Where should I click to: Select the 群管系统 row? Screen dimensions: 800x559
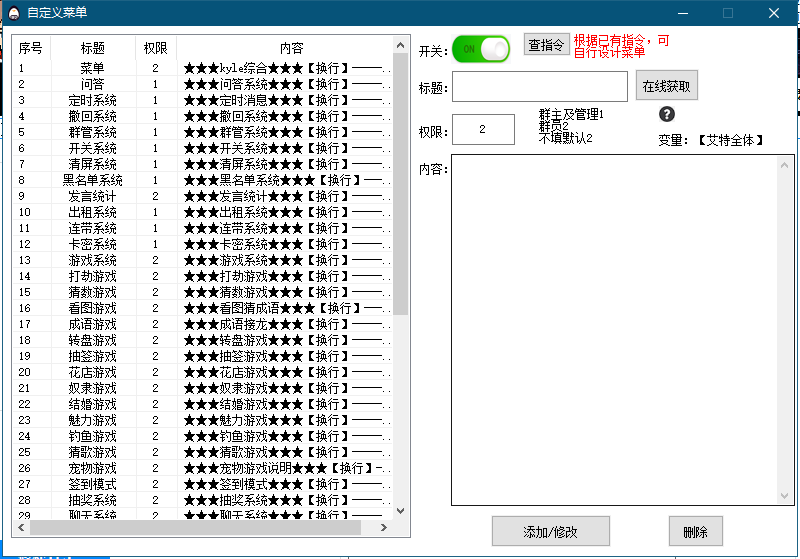point(203,132)
